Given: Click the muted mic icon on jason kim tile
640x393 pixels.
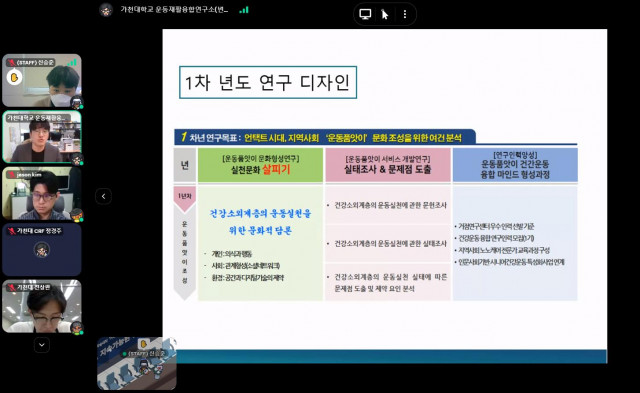Looking at the screenshot, I should 11,175.
